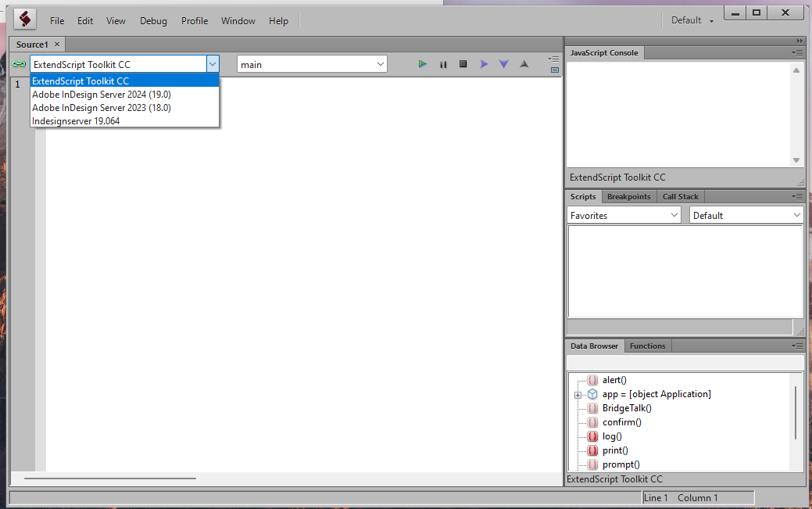Open the Default dropdown in Scripts panel
812x509 pixels.
tap(746, 215)
